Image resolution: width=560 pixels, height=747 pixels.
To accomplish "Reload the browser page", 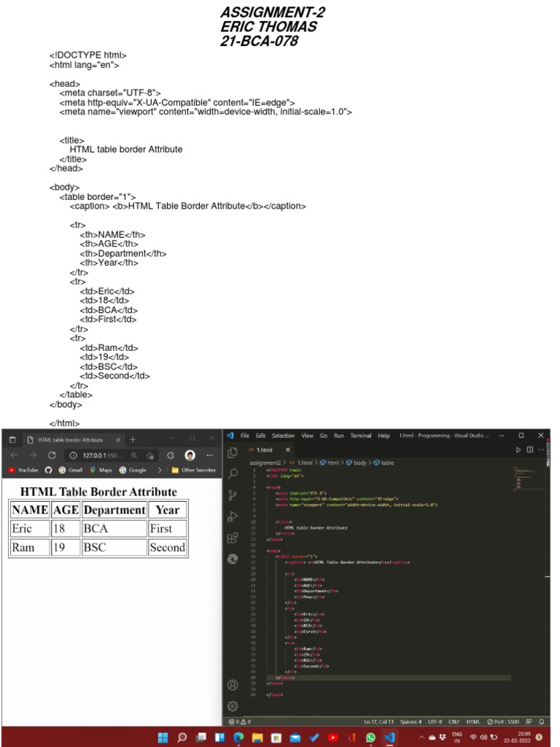I will pos(52,455).
